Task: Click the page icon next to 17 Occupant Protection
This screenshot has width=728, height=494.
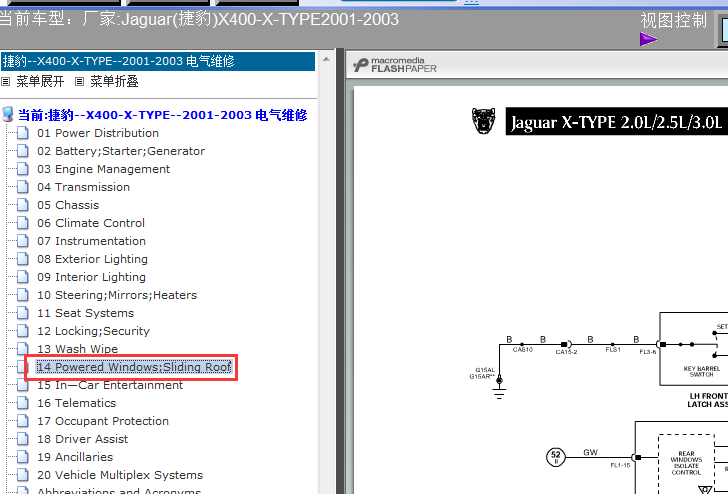Action: (x=23, y=421)
